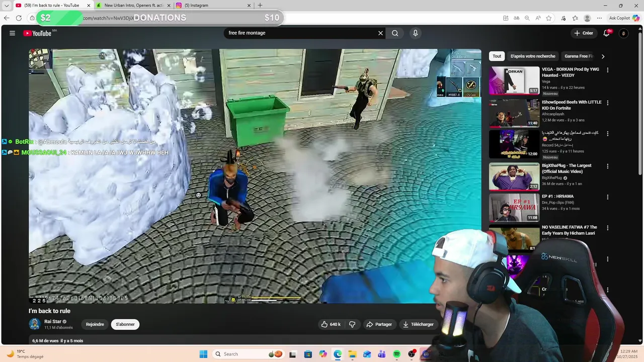Image resolution: width=644 pixels, height=362 pixels.
Task: Click the zoom magnifier icon in address bar
Action: [527, 18]
